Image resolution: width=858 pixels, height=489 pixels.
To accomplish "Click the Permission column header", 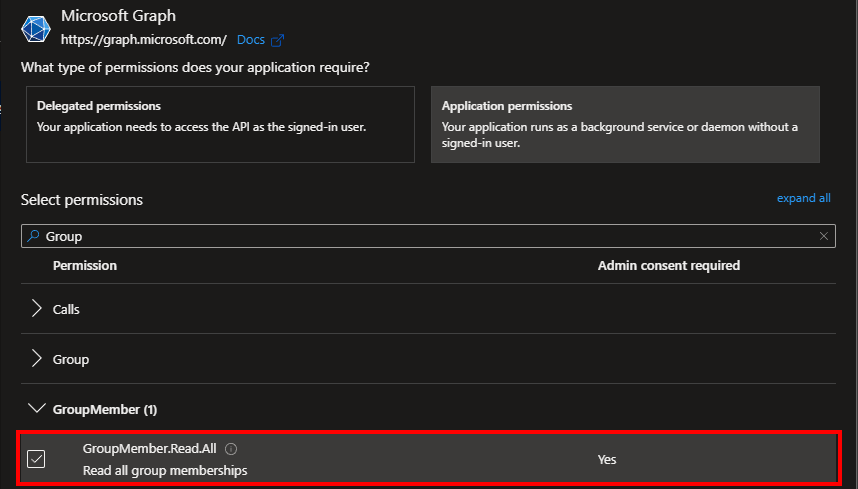I will [85, 266].
